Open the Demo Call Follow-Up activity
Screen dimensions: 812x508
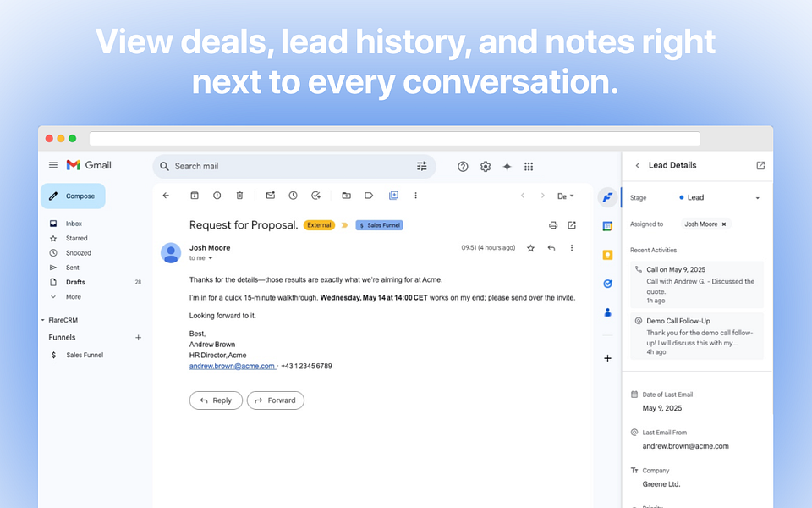pos(696,336)
